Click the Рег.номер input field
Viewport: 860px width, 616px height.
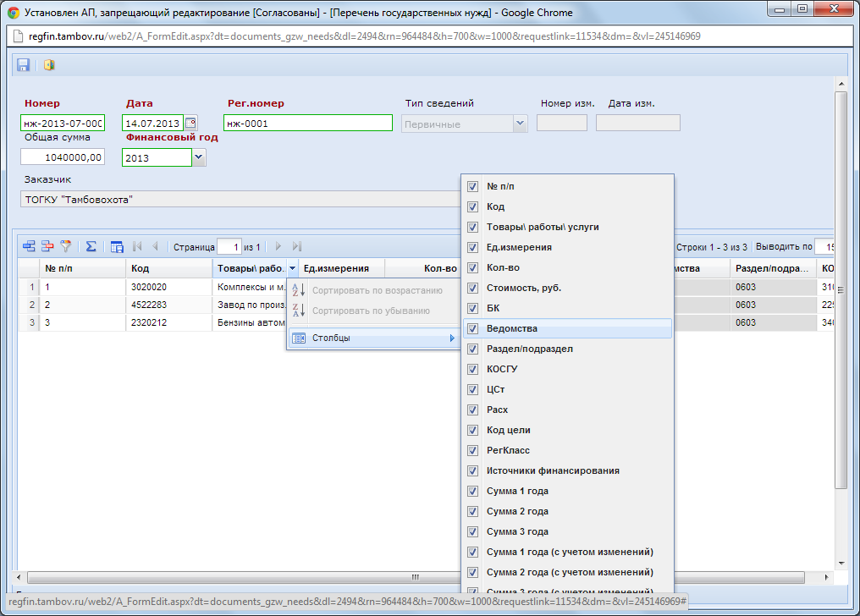[x=307, y=124]
